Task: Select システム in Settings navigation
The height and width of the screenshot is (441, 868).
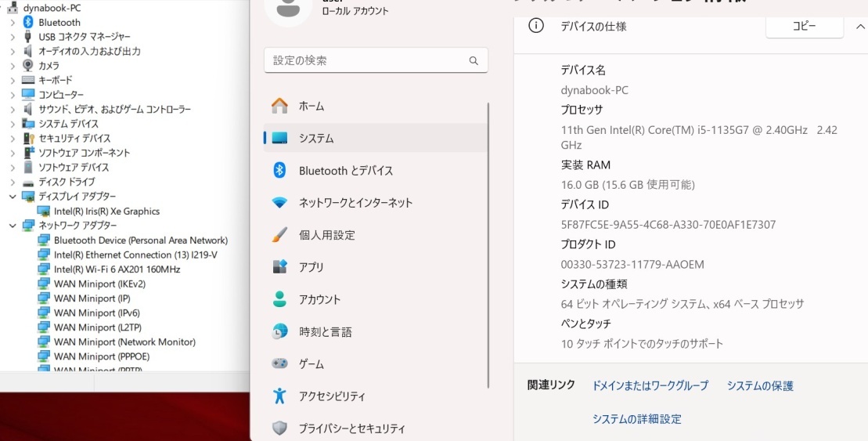Action: click(x=376, y=138)
